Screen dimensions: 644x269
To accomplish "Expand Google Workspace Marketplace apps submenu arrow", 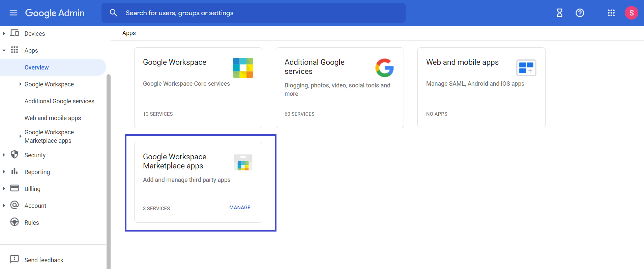I will coord(20,136).
